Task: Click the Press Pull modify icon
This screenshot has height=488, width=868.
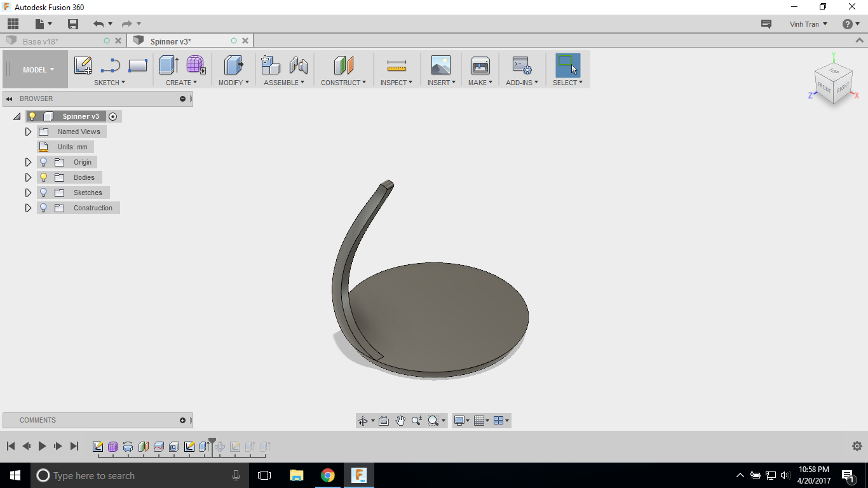Action: point(234,65)
